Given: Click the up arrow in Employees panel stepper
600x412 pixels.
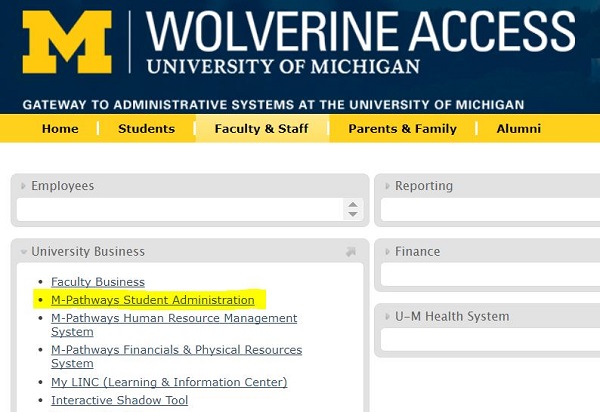Looking at the screenshot, I should (x=353, y=205).
